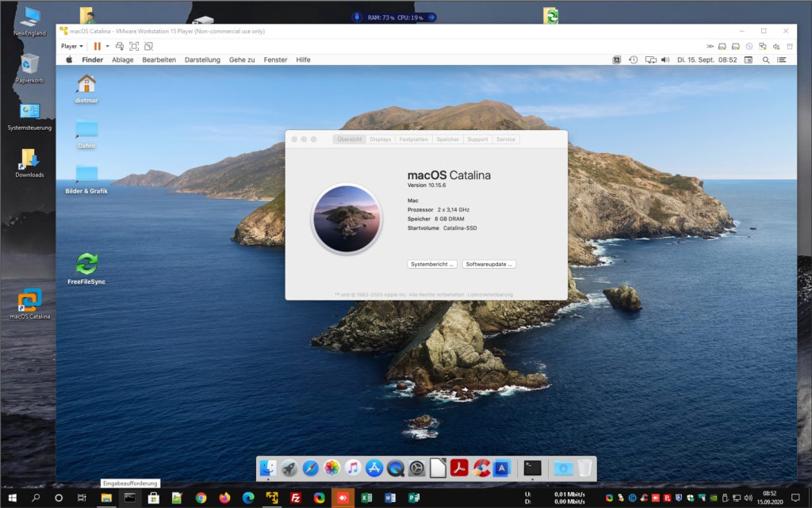Open dietmar home folder on Mac desktop
This screenshot has width=812, height=508.
coord(86,89)
